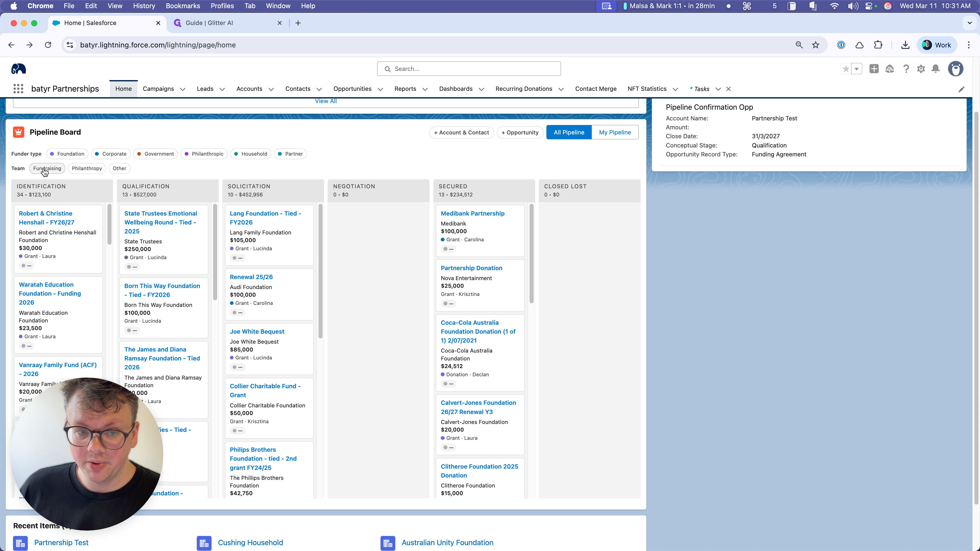Click the Identification column scrollbar
Image resolution: width=980 pixels, height=551 pixels.
(x=109, y=224)
